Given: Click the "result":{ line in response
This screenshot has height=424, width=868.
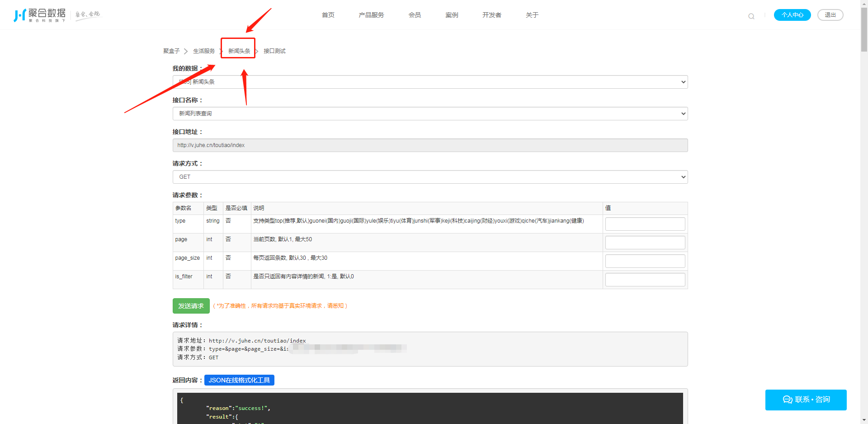Looking at the screenshot, I should point(222,417).
